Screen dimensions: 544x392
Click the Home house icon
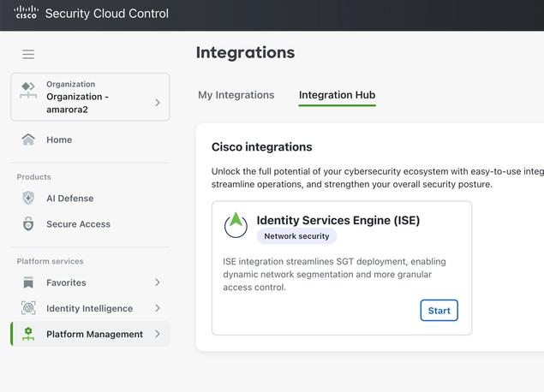point(28,140)
